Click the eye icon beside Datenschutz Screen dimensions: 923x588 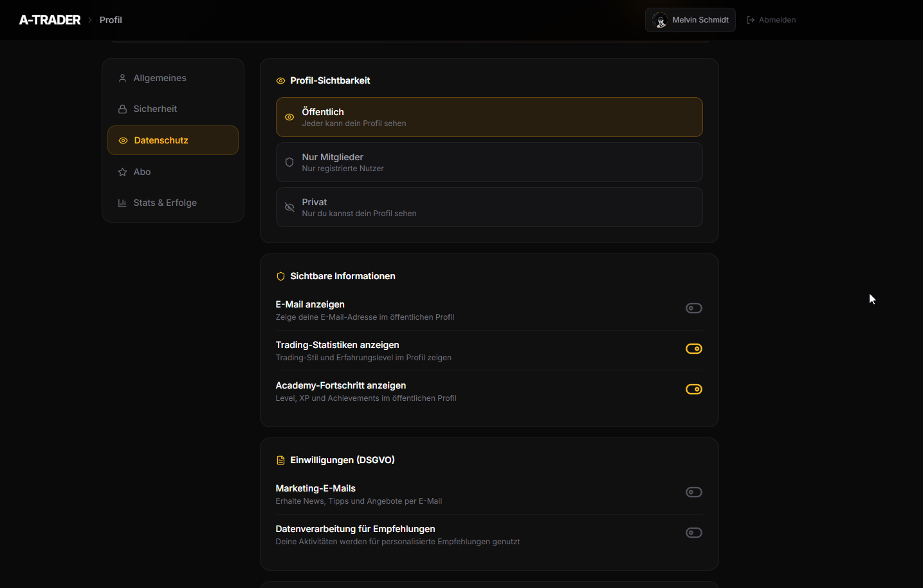tap(123, 141)
